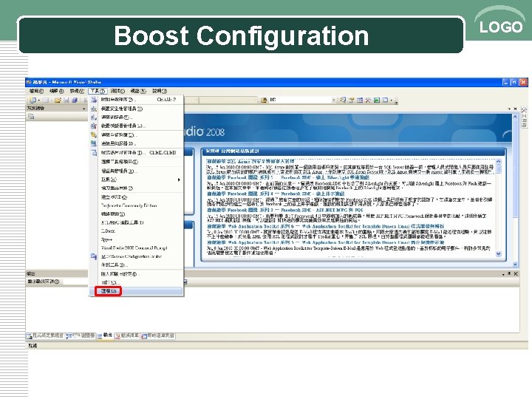Screen dimensions: 532x399
Task: Open Facebook 開發 系列 4 news link
Action: point(276,194)
